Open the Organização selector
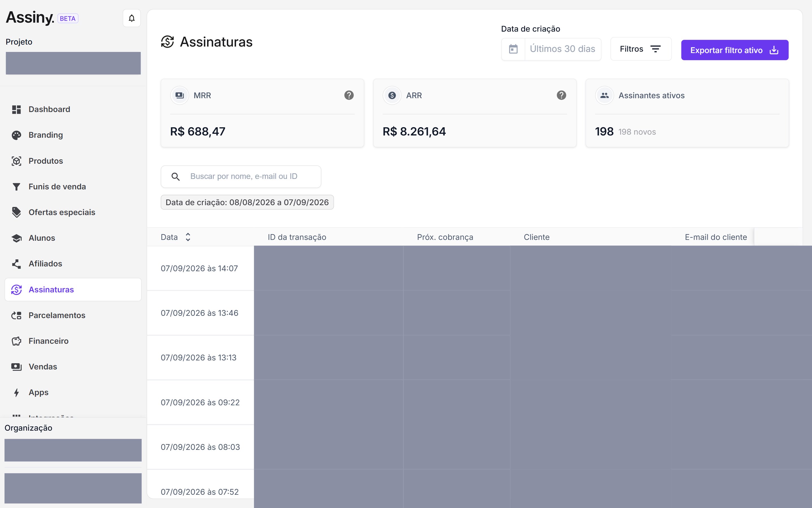 point(73,450)
